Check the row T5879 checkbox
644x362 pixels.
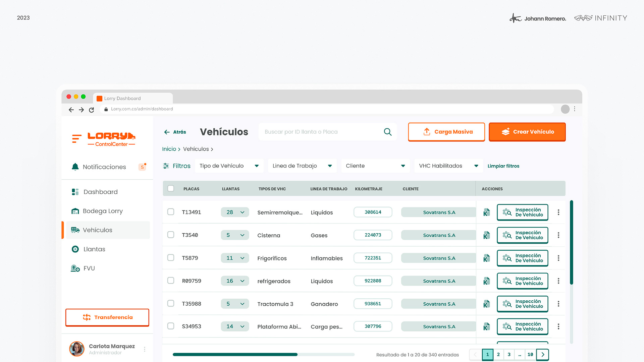[x=171, y=257]
